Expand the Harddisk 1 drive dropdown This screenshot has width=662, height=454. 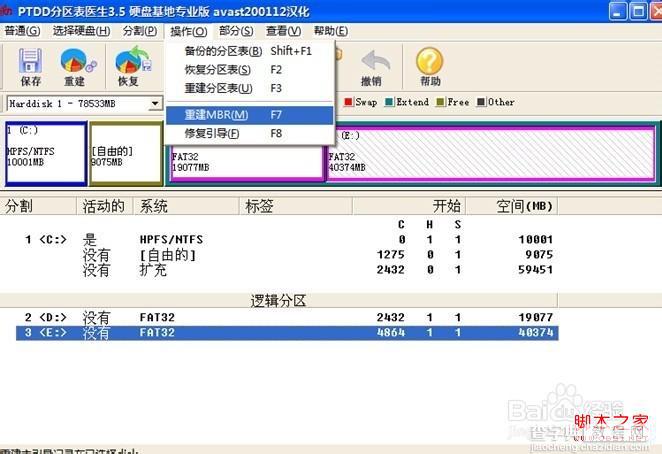(x=155, y=103)
